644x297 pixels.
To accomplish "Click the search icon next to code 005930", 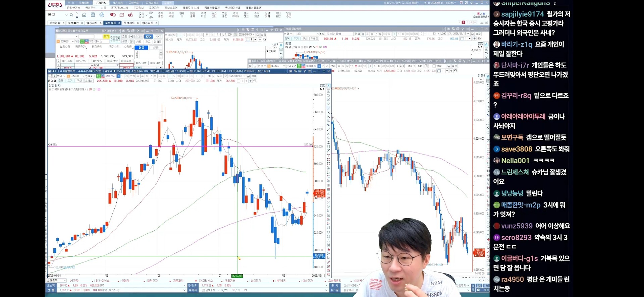I will [89, 76].
